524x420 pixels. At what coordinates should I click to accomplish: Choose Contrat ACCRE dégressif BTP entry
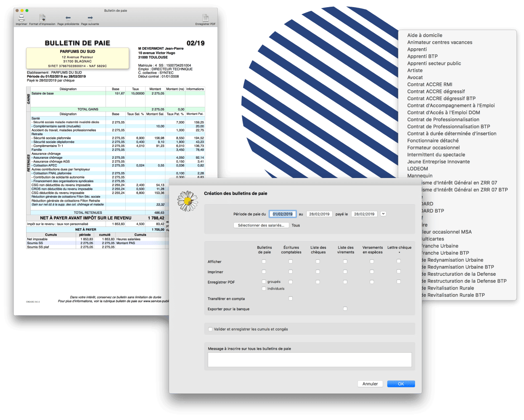tap(441, 98)
